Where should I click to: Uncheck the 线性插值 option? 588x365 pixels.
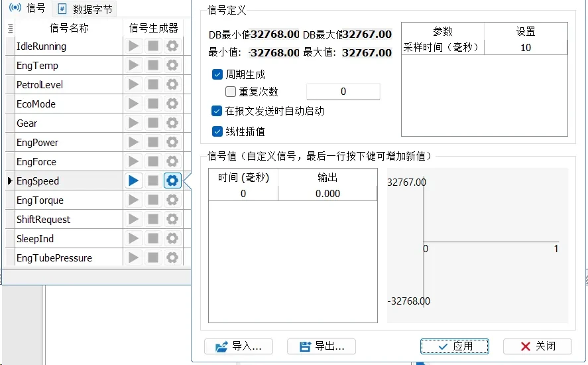[x=217, y=131]
